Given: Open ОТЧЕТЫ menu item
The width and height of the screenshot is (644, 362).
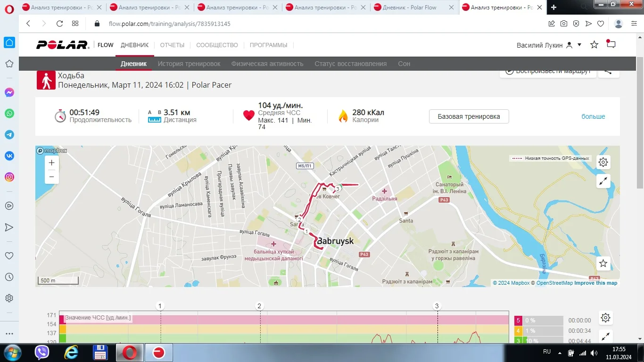Looking at the screenshot, I should 172,45.
